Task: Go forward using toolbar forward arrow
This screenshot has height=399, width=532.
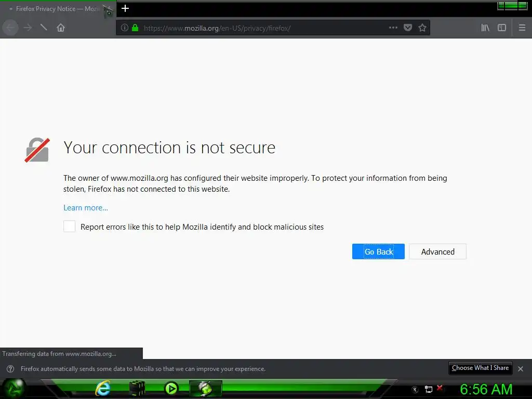Action: coord(28,28)
